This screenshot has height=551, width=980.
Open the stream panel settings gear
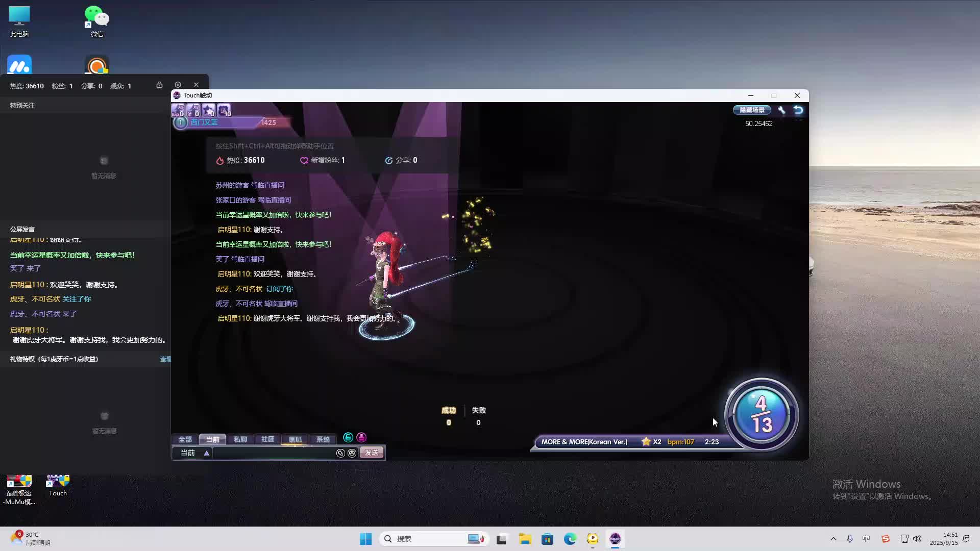(178, 85)
